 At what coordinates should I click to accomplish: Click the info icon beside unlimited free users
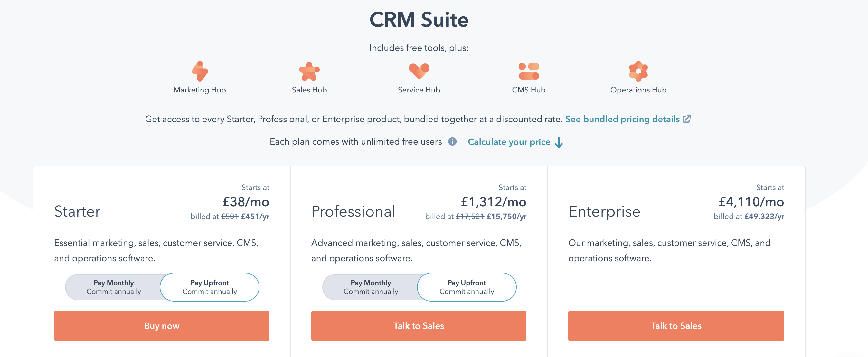452,141
